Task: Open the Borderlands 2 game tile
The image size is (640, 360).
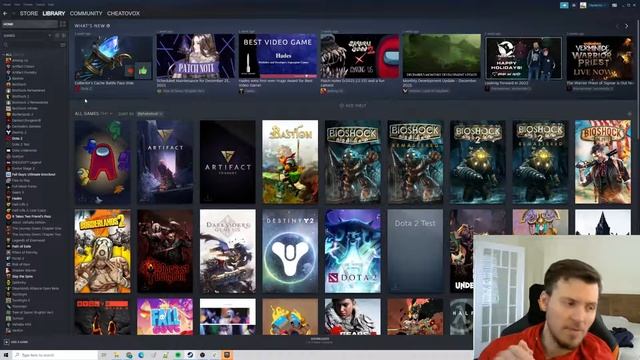Action: (x=102, y=251)
